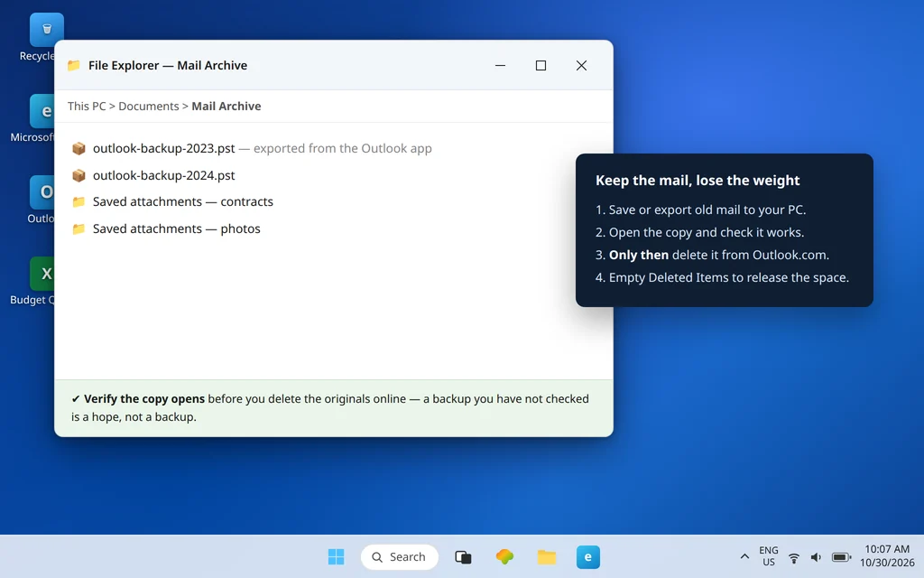Viewport: 924px width, 578px height.
Task: Click step 1 'Save or export old mail'
Action: point(700,210)
